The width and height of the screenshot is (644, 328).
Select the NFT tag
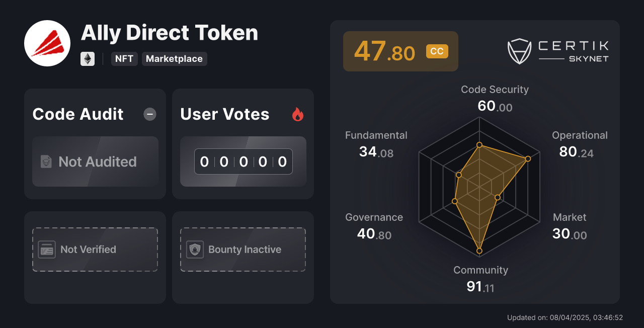click(124, 59)
